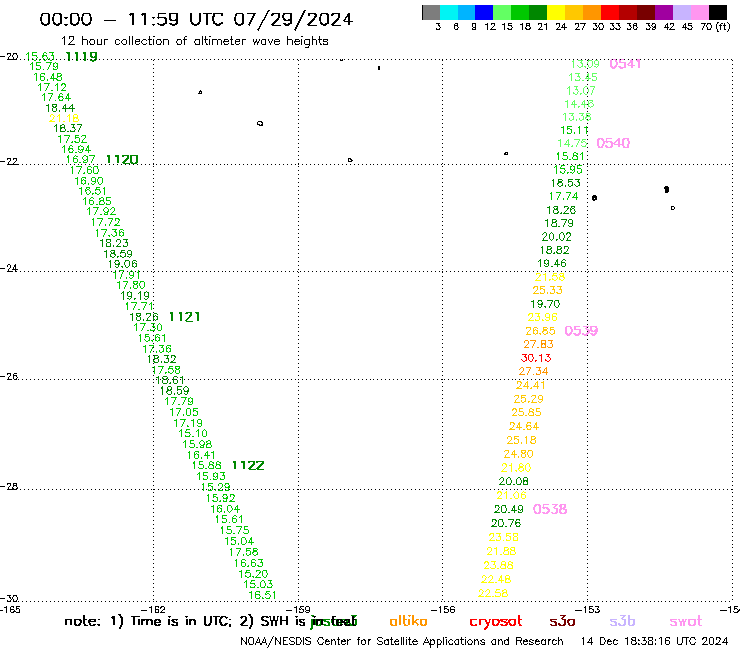Image resolution: width=740 pixels, height=650 pixels.
Task: Click the 16.97 value beside 1120
Action: (80, 160)
